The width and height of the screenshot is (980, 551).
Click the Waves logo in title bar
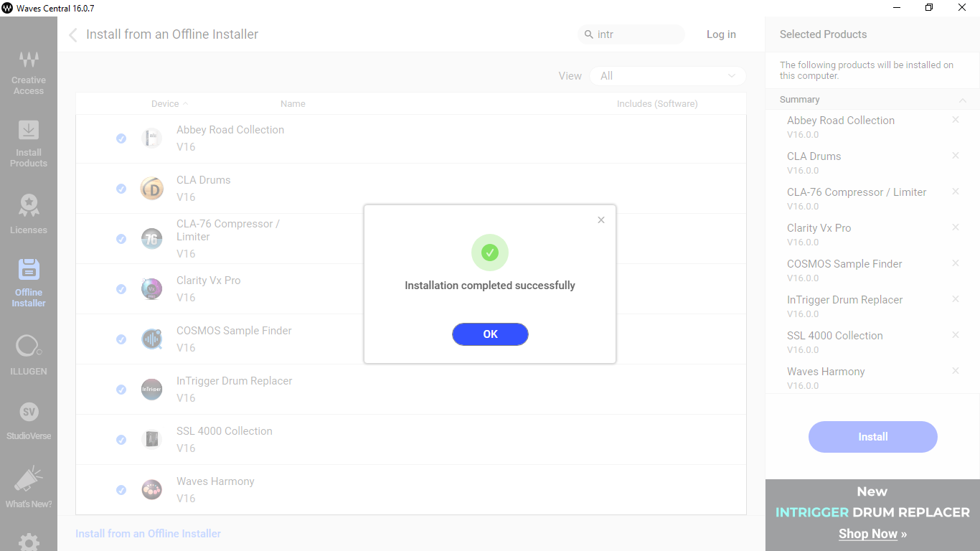(8, 8)
